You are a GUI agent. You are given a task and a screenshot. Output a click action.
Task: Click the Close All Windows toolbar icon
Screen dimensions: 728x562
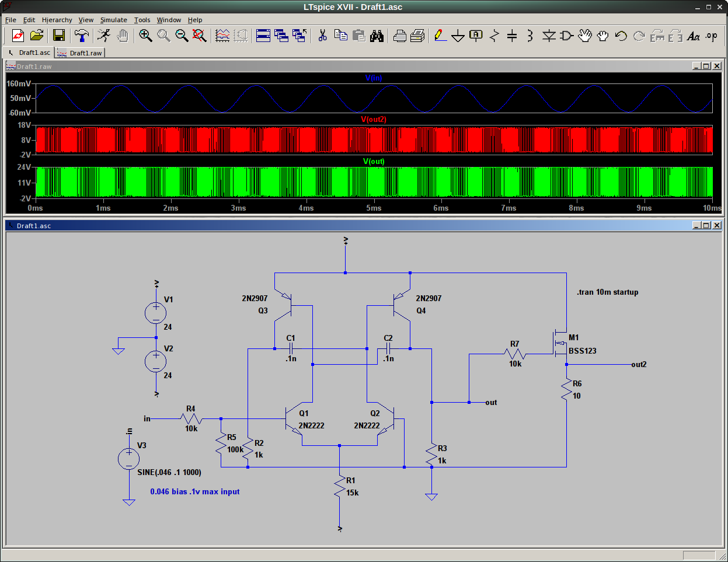[x=299, y=36]
